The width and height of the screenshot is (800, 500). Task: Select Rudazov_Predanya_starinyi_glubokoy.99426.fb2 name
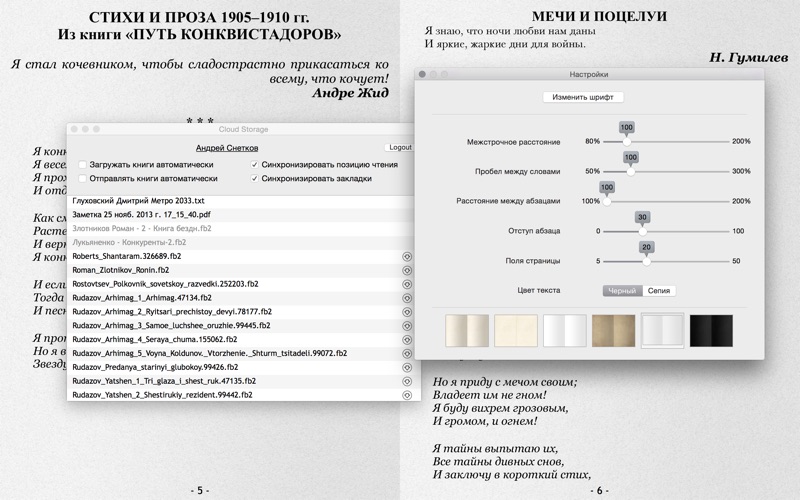155,367
